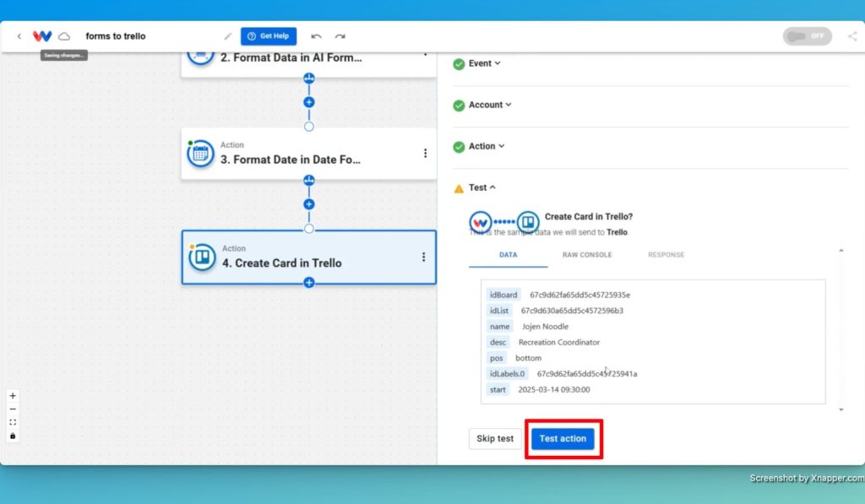Toggle the workflow ON/OFF switch

807,36
